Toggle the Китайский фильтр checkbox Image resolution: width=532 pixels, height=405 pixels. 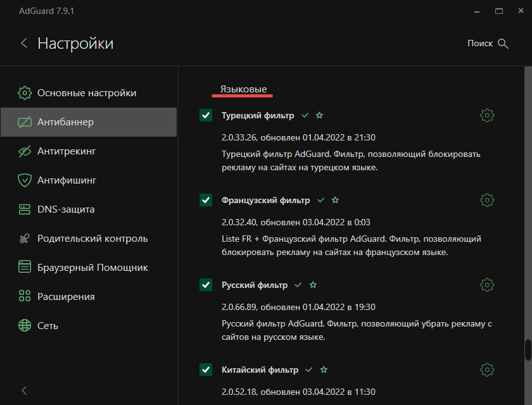point(206,370)
